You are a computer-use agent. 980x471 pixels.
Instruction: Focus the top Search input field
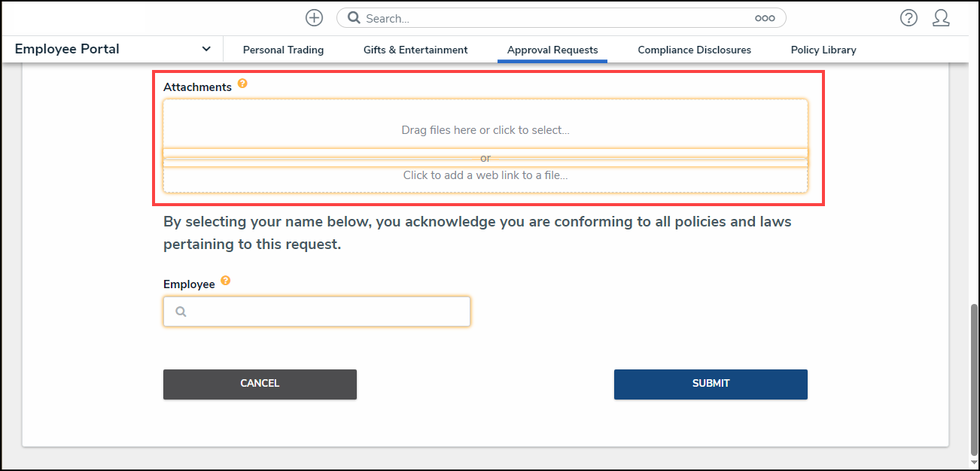pyautogui.click(x=557, y=18)
